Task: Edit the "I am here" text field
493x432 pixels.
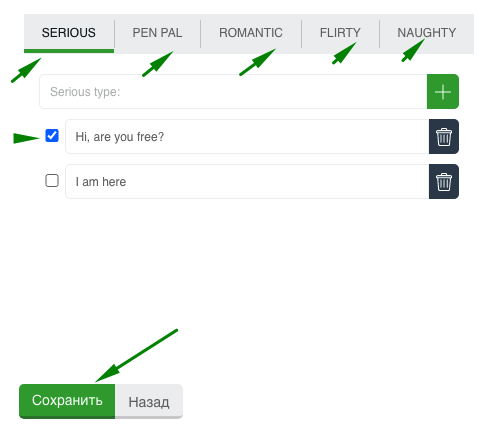Action: [247, 182]
